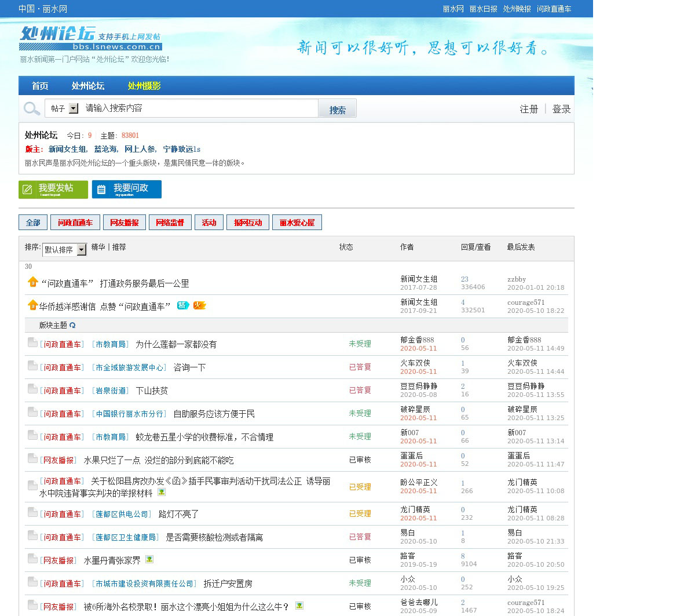Open the 丽水日报 link in top bar

(x=483, y=9)
